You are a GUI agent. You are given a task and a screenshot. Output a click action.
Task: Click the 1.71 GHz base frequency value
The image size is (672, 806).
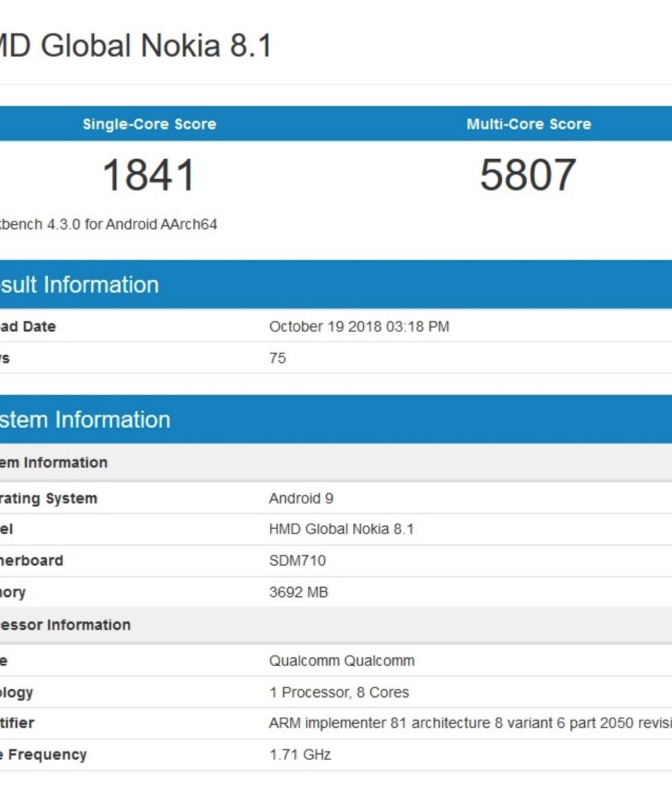[x=299, y=755]
